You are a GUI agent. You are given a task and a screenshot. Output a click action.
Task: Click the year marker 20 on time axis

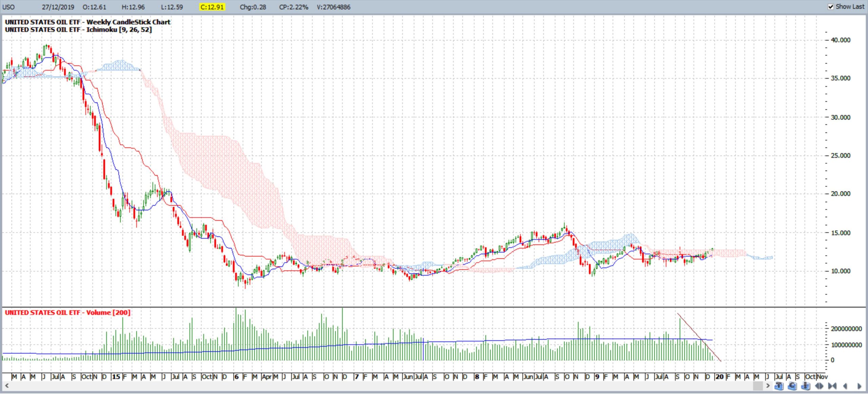click(719, 377)
